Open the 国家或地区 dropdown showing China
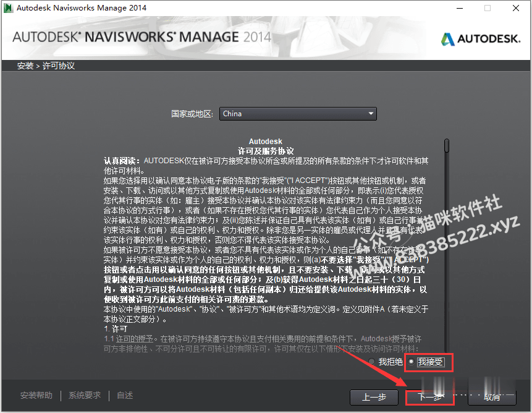Viewport: 532px width, 413px height. point(298,114)
